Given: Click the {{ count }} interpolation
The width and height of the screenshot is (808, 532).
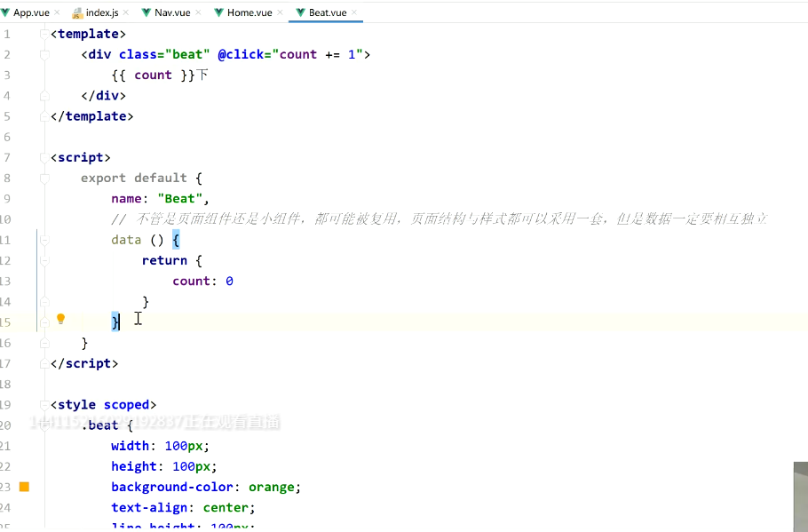Looking at the screenshot, I should 153,75.
